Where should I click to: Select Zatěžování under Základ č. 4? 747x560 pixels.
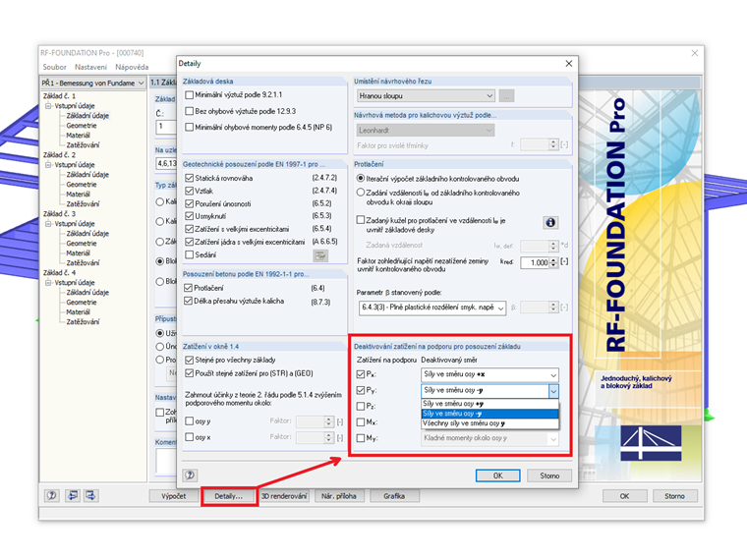point(83,322)
